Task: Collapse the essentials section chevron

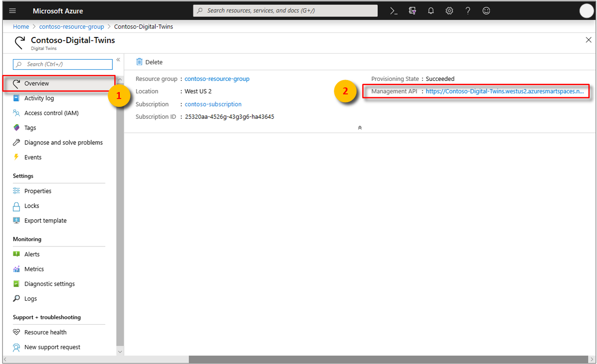Action: tap(360, 128)
